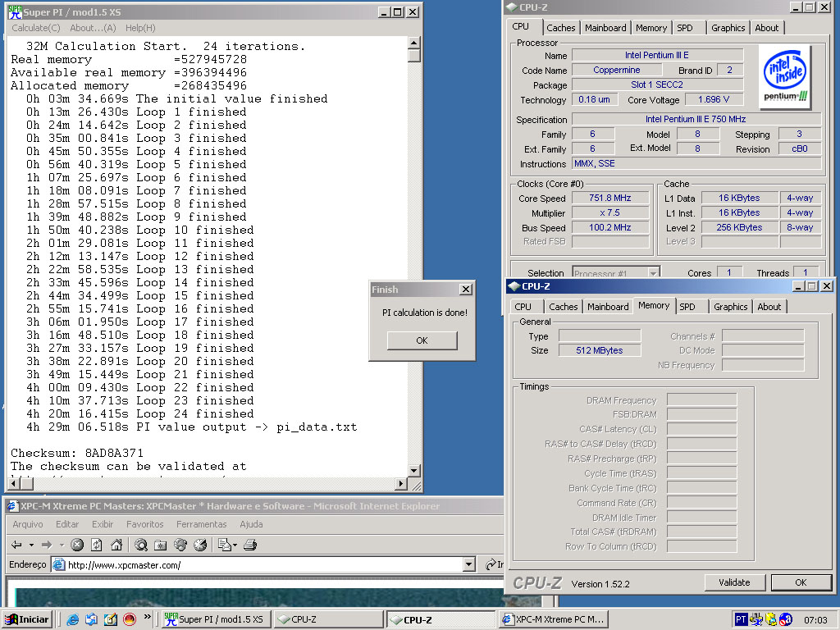Screen dimensions: 840x630
Task: Click the notepad-style Quick Launch icon
Action: pyautogui.click(x=111, y=619)
